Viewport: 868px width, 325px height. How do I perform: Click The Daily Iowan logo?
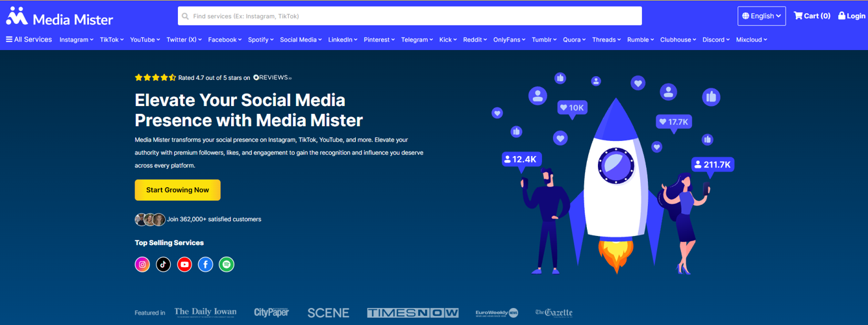click(205, 313)
